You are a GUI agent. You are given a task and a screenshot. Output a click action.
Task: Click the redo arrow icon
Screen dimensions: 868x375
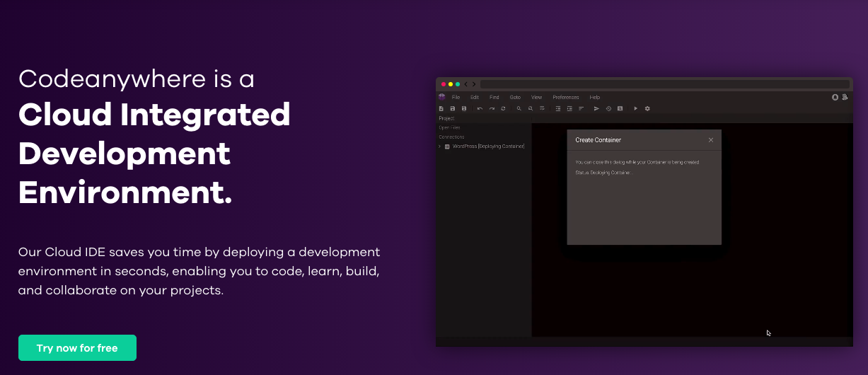pos(492,108)
